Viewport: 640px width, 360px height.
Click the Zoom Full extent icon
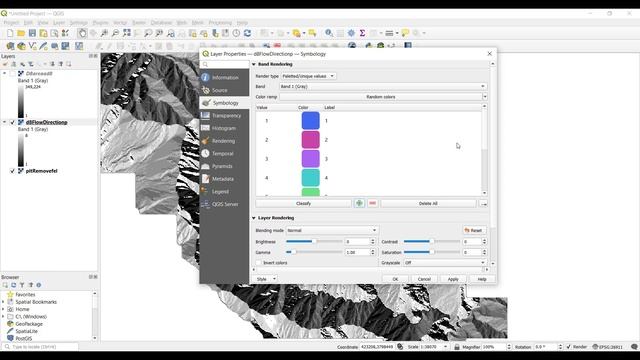point(127,33)
